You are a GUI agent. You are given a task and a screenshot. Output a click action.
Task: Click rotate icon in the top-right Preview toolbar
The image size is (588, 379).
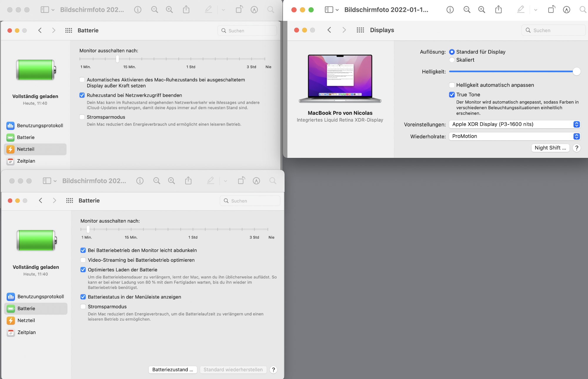(551, 10)
